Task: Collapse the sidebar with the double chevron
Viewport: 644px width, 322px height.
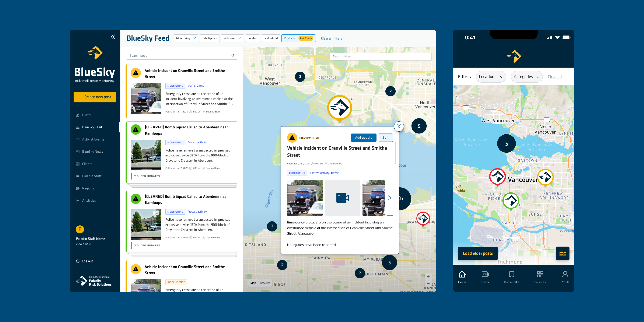Action: pos(113,37)
